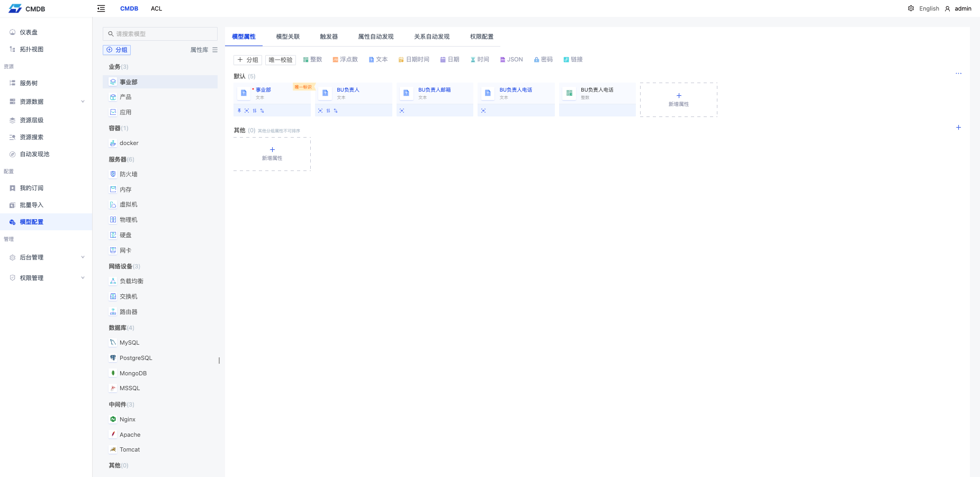
Task: Switch language to English
Action: coord(929,8)
